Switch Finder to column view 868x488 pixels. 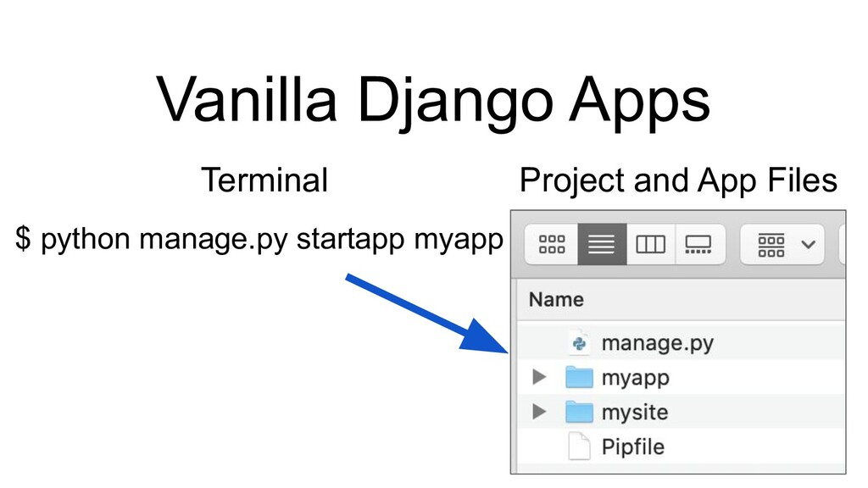click(650, 244)
